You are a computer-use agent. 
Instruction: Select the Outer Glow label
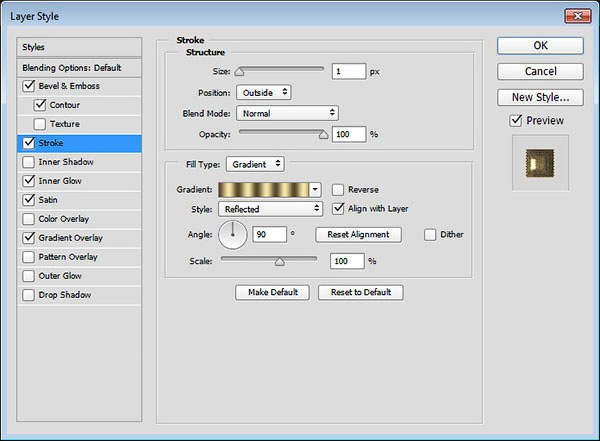click(60, 276)
